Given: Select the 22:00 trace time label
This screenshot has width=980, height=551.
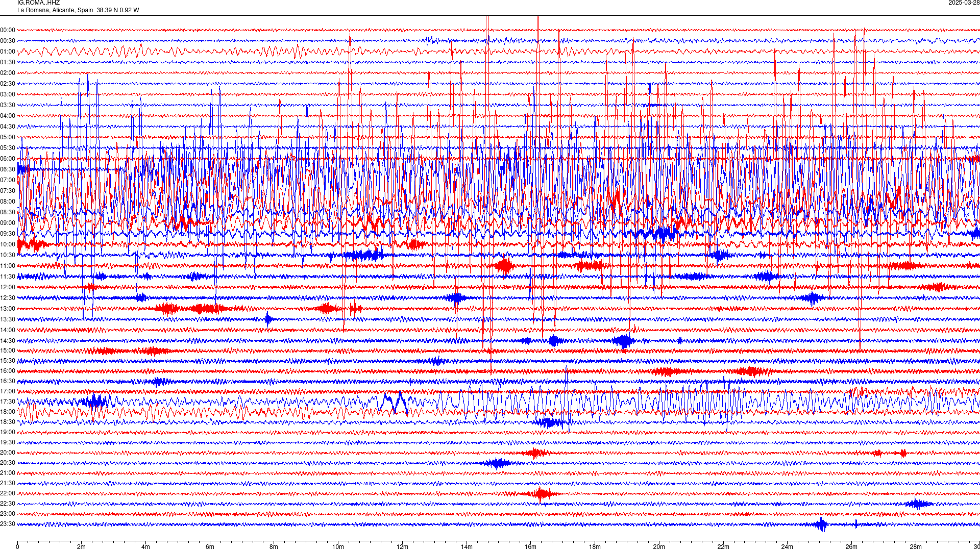Looking at the screenshot, I should [x=8, y=493].
